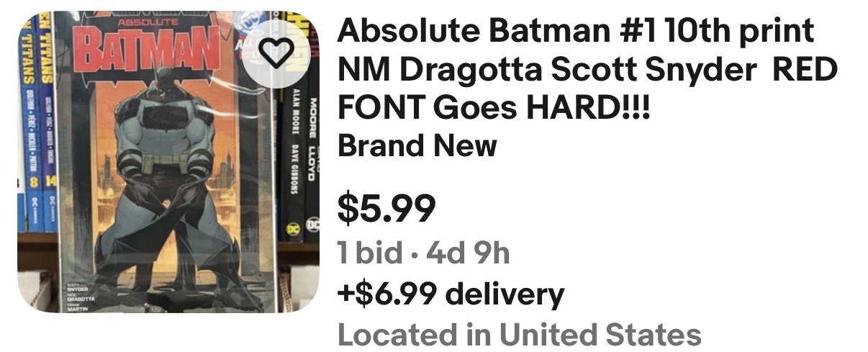Open the 'Absolute Batman #1 10th print' title
This screenshot has width=868, height=352.
pos(576,31)
